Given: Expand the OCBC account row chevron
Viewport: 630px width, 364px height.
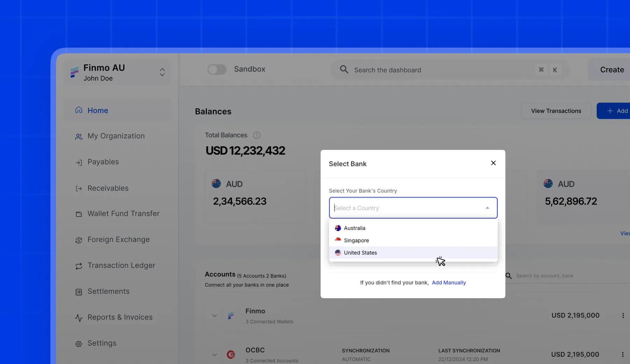Looking at the screenshot, I should coord(215,355).
